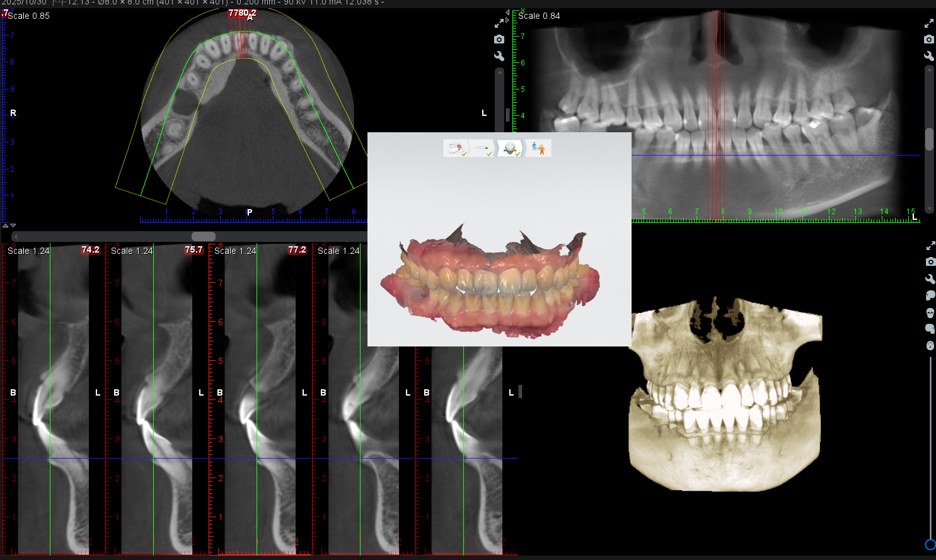Click the cross-section horizontal scrollbar thumb
Image resolution: width=936 pixels, height=560 pixels.
point(203,236)
